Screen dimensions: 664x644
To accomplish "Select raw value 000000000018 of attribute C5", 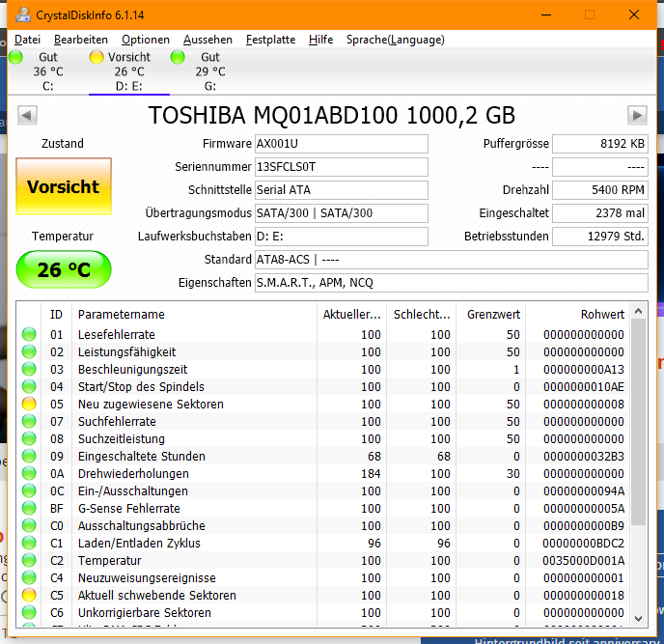I will tap(584, 595).
